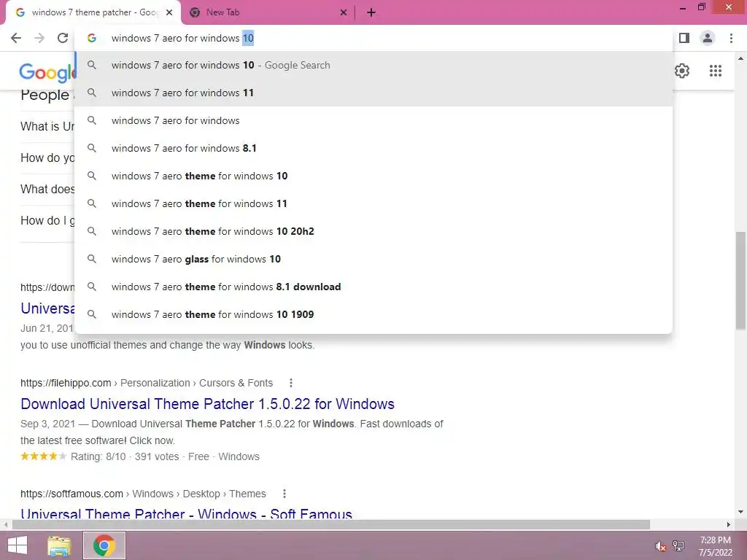Image resolution: width=747 pixels, height=560 pixels.
Task: Choose suggestion ending in '10 1909'
Action: point(373,314)
